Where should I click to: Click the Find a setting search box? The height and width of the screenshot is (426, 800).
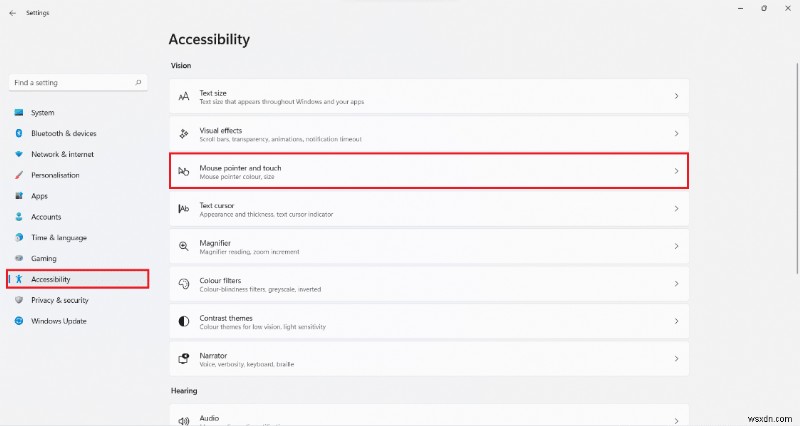point(78,81)
